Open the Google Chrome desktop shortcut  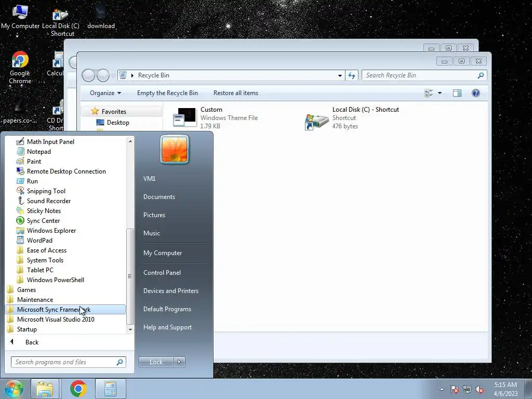point(20,67)
